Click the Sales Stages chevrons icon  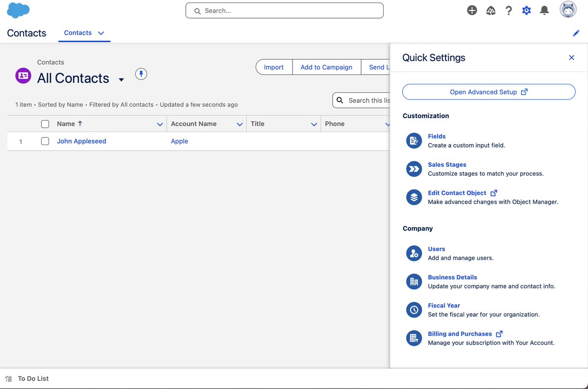coord(414,169)
